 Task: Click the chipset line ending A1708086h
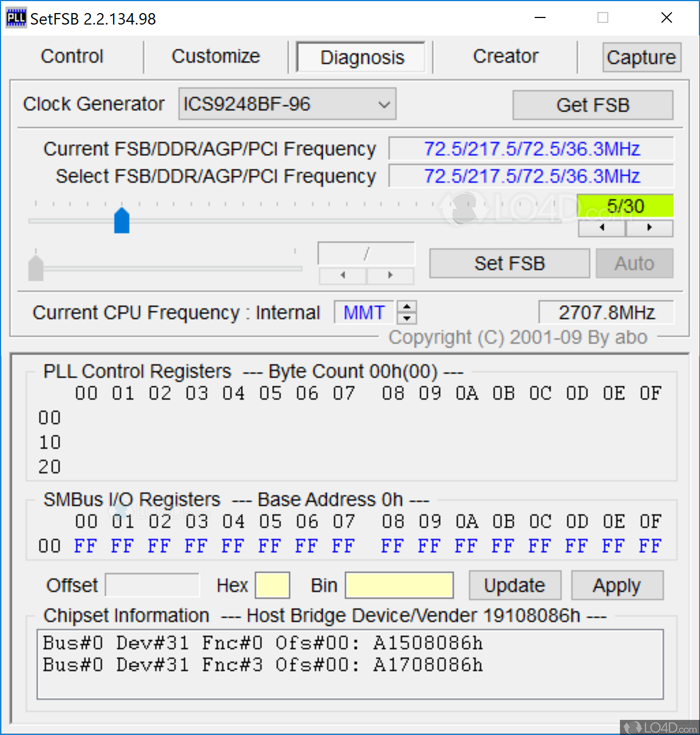[x=263, y=665]
